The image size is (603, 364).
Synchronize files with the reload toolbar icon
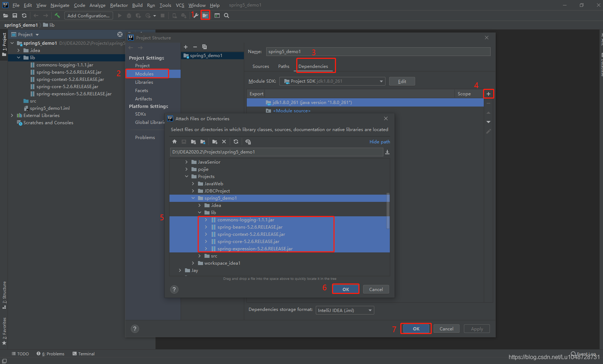(x=24, y=16)
